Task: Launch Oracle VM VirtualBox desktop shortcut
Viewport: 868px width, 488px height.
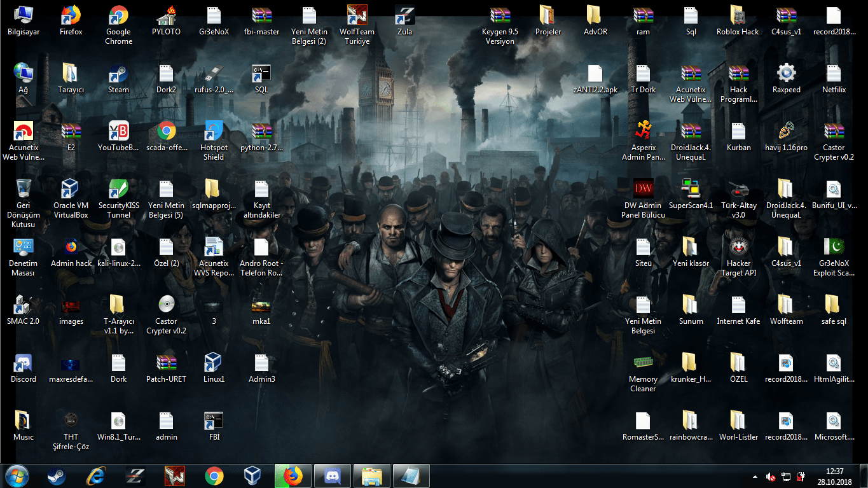Action: [x=71, y=199]
